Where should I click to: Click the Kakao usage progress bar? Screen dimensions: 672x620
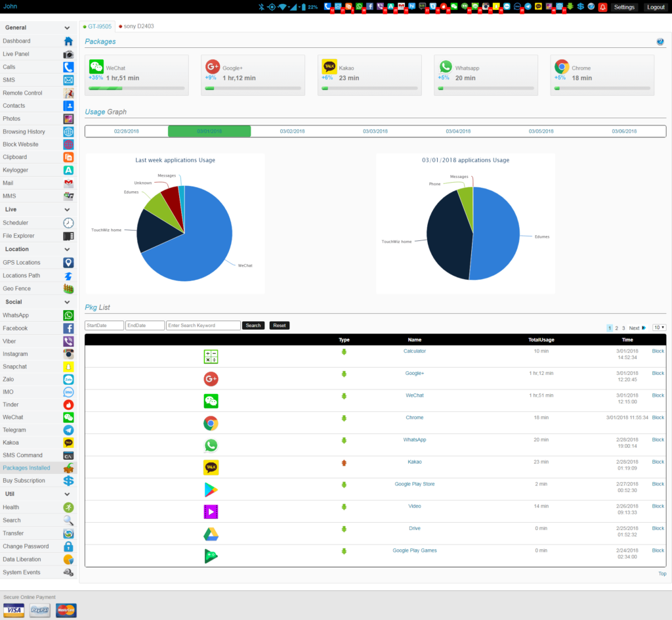369,88
